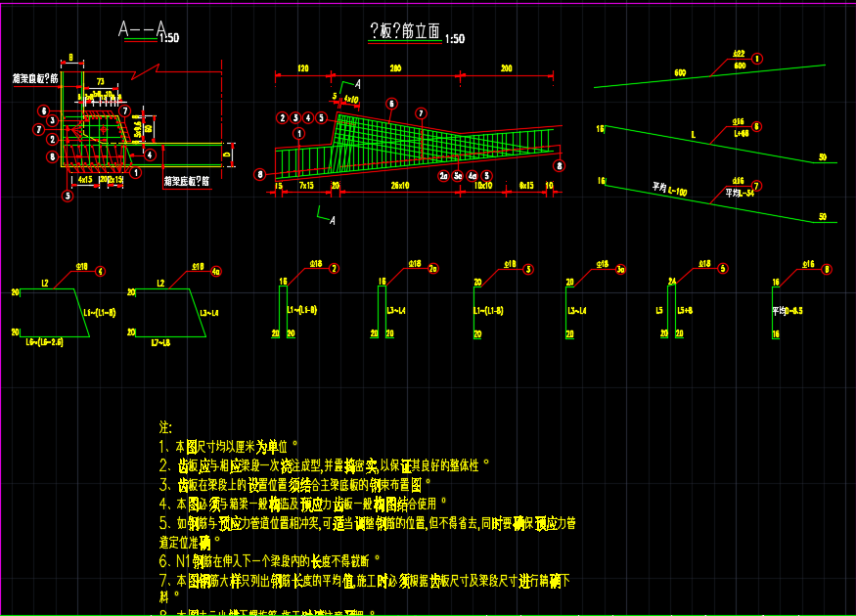Select the 73 dimension text in section A-A

pos(101,78)
